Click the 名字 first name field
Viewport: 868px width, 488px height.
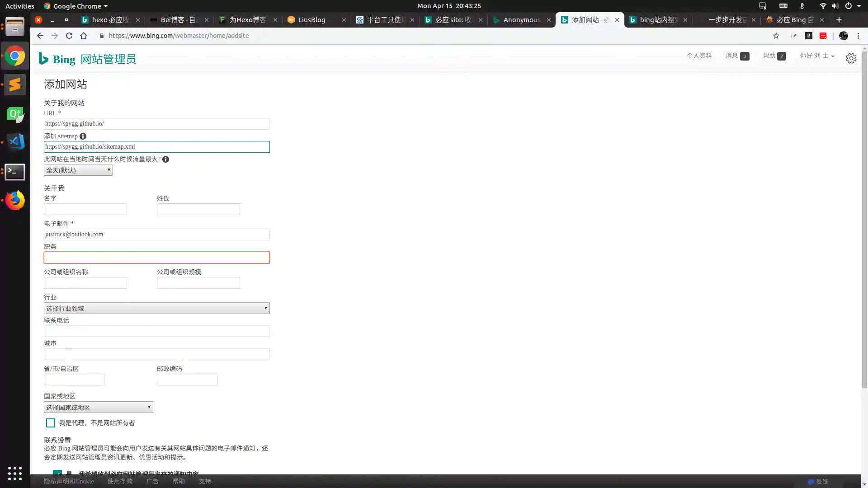coord(85,209)
